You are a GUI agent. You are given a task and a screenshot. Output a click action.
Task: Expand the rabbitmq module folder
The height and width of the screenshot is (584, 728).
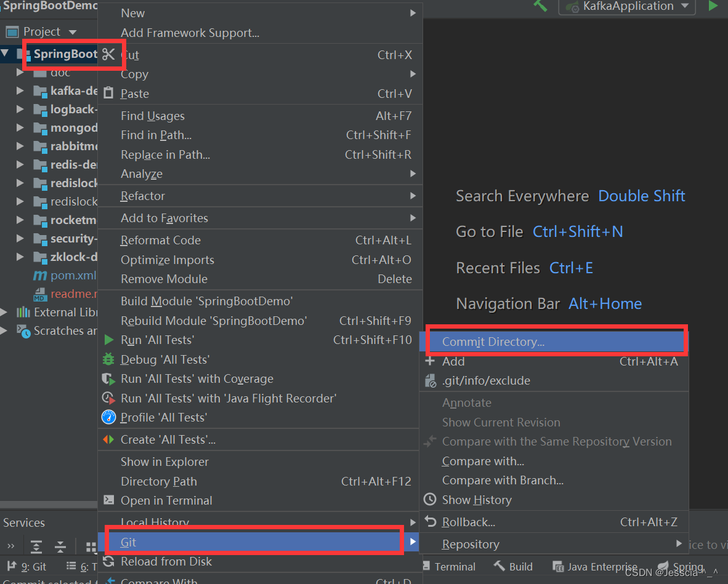(x=20, y=146)
